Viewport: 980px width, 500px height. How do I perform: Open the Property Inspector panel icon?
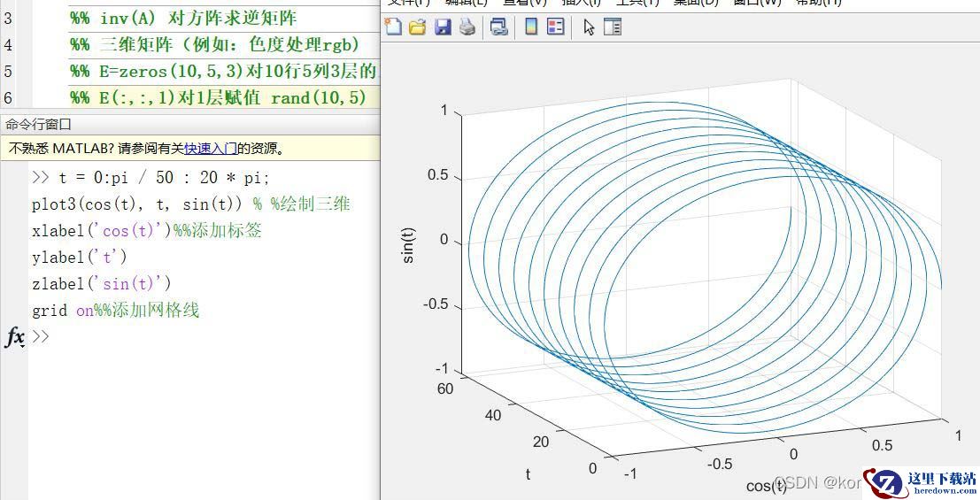pyautogui.click(x=613, y=27)
